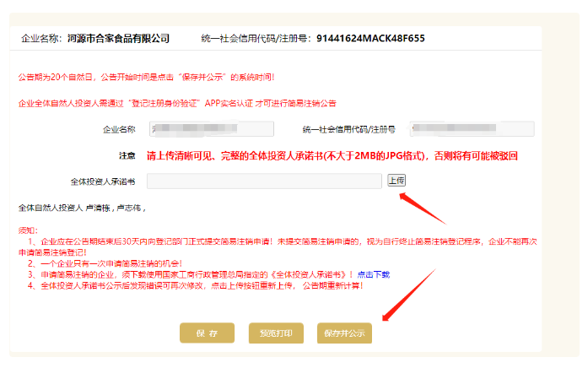Select investor name 卢清栋
This screenshot has width=588, height=368.
97,207
